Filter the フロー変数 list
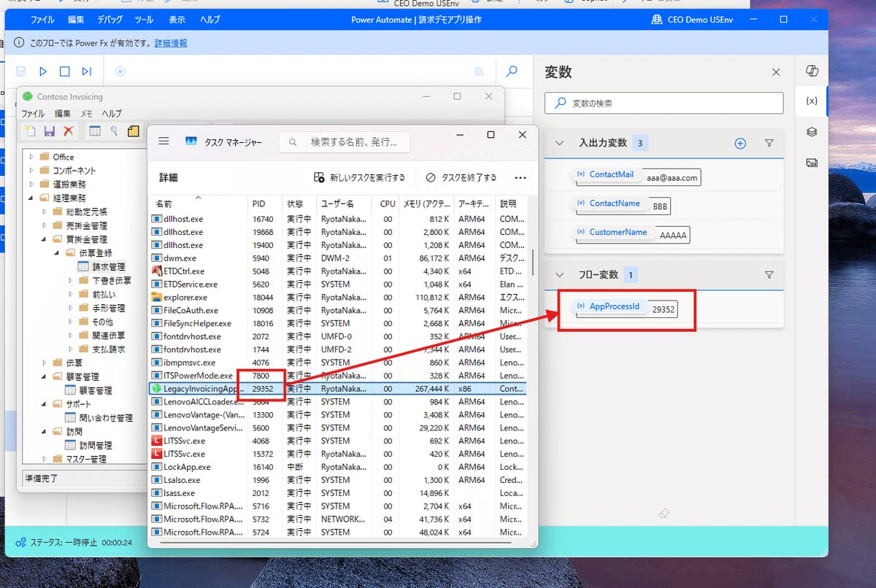The image size is (876, 588). 769,275
